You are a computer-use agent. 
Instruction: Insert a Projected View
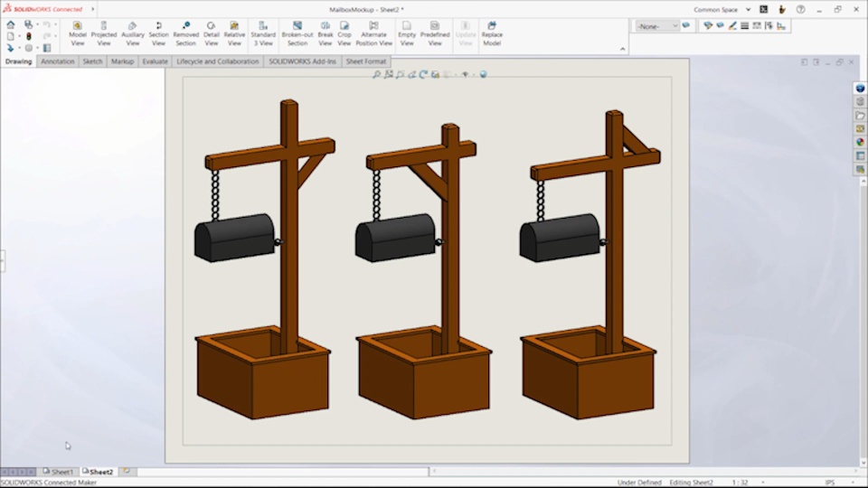104,33
